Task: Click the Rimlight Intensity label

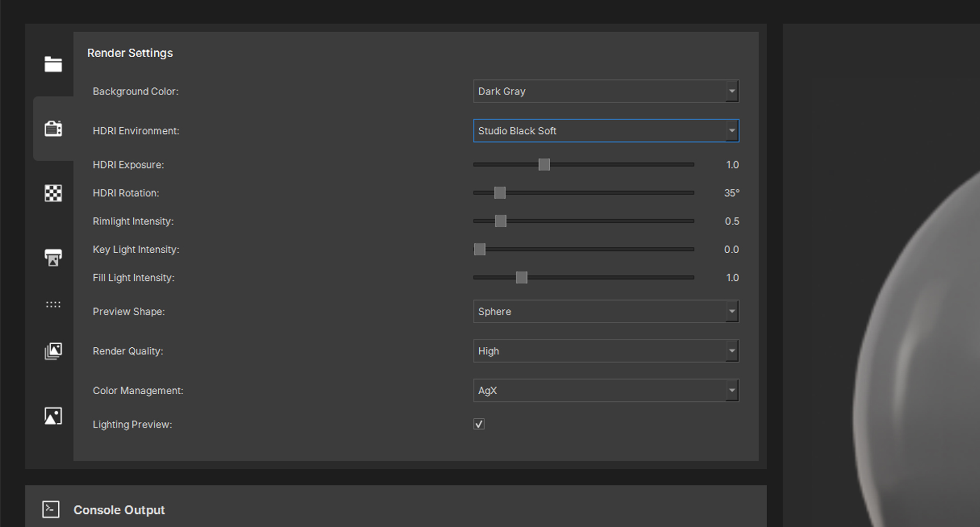Action: pyautogui.click(x=133, y=221)
